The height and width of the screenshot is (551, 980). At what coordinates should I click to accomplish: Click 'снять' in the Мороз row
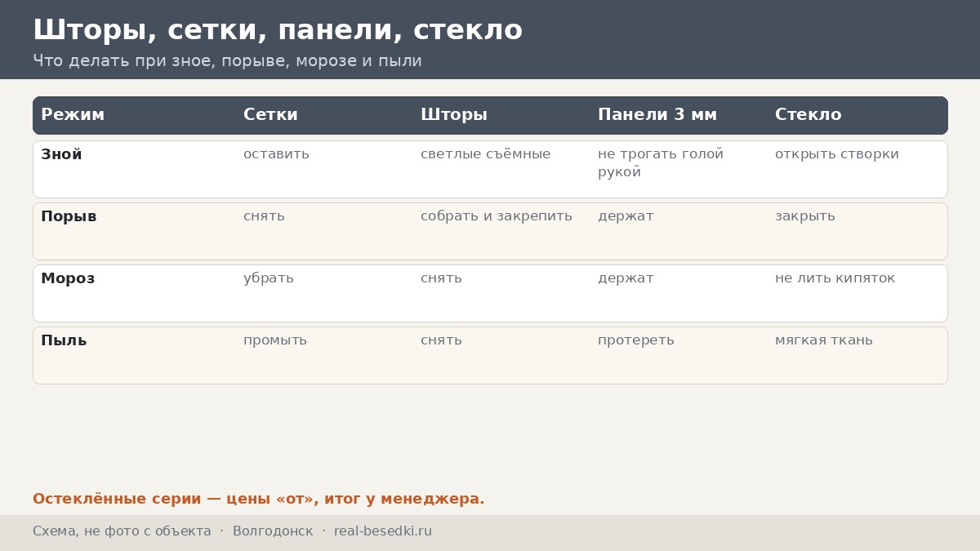[x=441, y=278]
